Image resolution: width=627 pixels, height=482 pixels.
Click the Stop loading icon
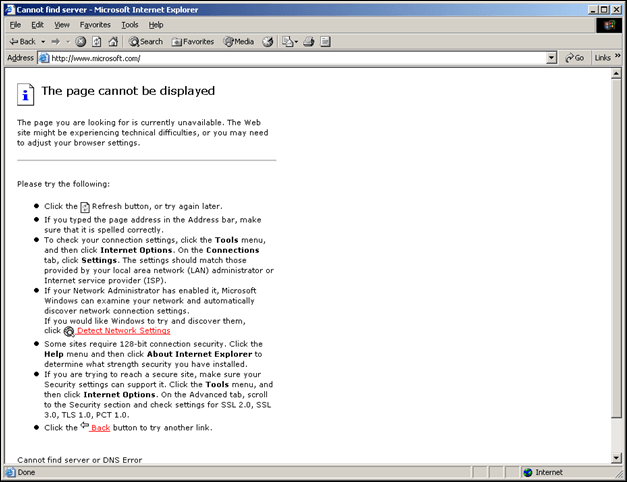pos(81,42)
